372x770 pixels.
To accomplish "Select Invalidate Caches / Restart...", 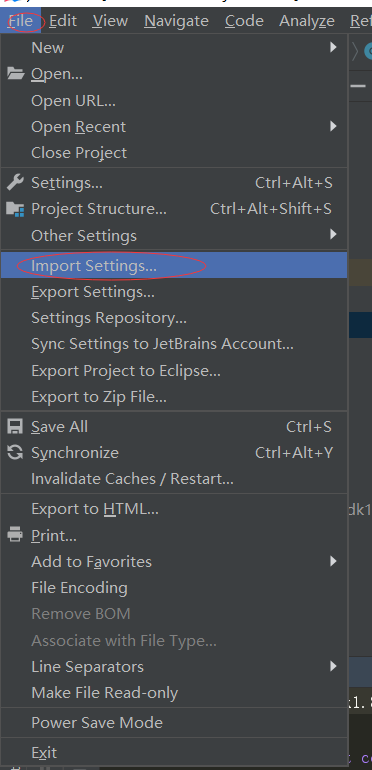I will click(174, 478).
